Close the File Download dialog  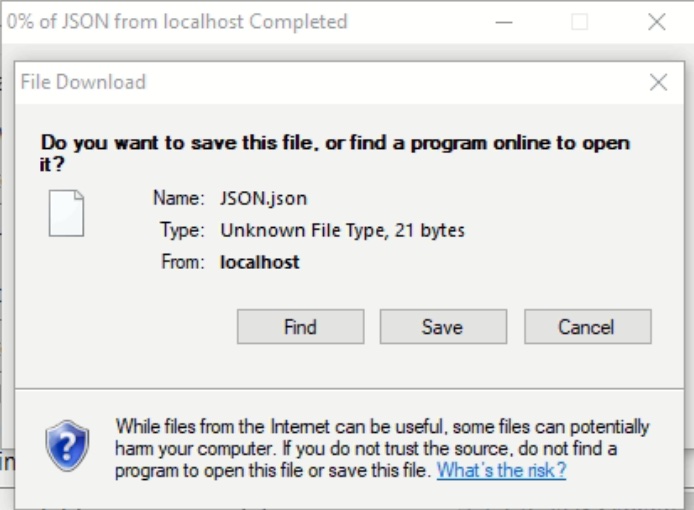point(658,82)
